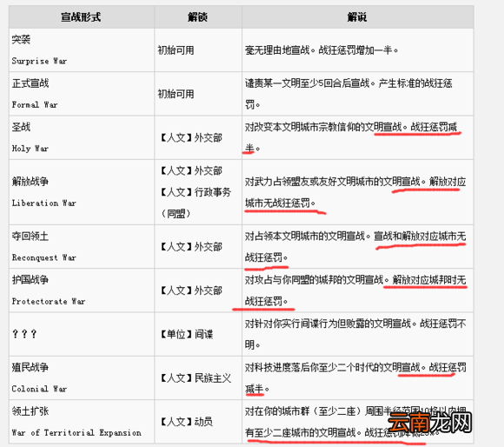The height and width of the screenshot is (447, 504).
Task: Select the 领土扩张 cell text
Action: pyautogui.click(x=30, y=411)
